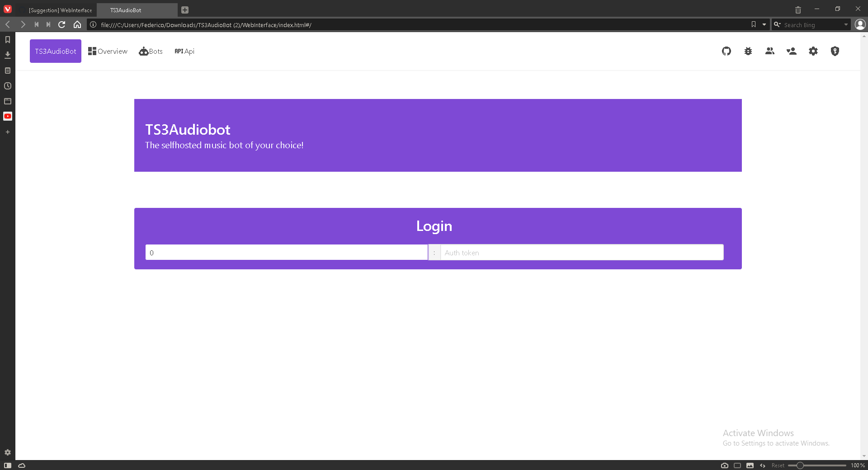Image resolution: width=868 pixels, height=470 pixels.
Task: Open the History panel in the sidebar
Action: point(8,86)
